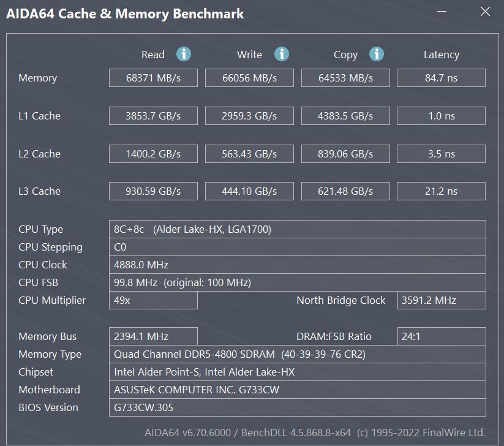The width and height of the screenshot is (504, 446).
Task: Click the Write info icon
Action: [281, 54]
